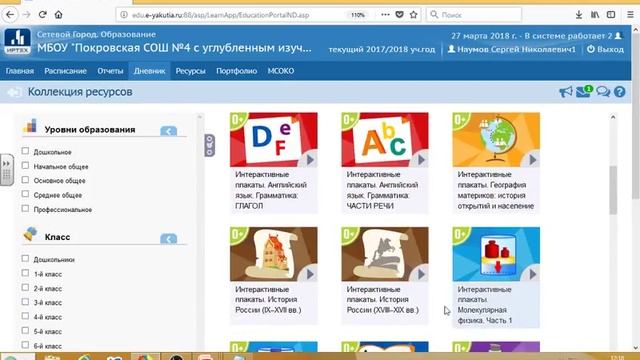The height and width of the screenshot is (360, 640).
Task: Click the back arrow beside Коллекция ресурсов
Action: click(14, 92)
